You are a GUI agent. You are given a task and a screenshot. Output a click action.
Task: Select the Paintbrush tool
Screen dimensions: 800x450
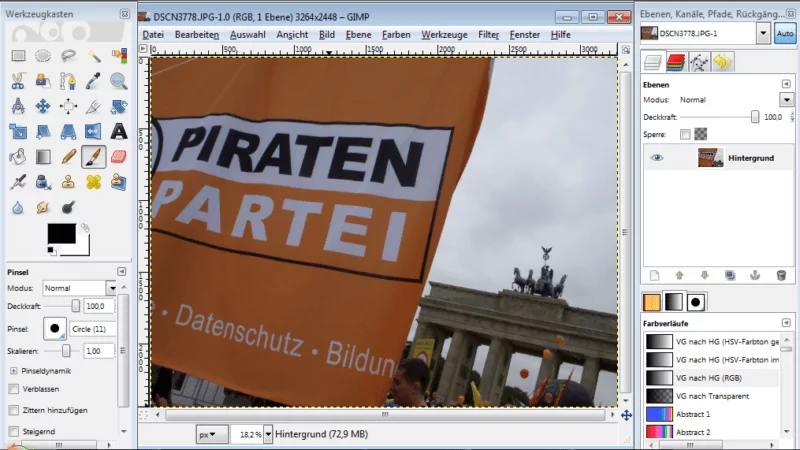[x=93, y=157]
